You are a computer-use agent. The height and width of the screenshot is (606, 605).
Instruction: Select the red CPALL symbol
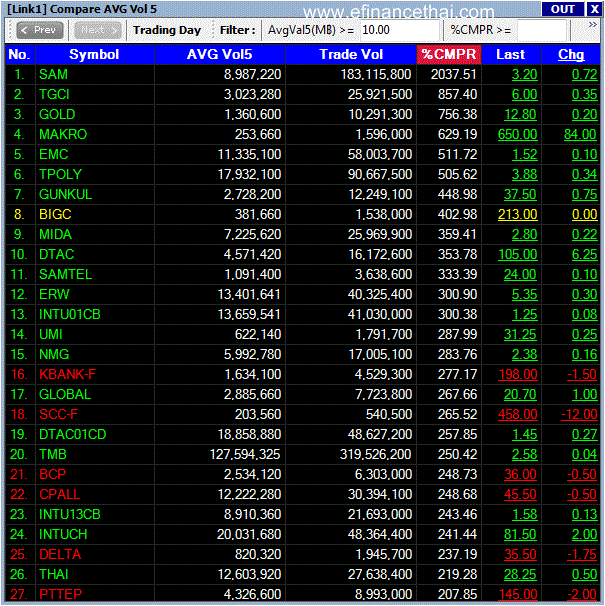click(60, 495)
